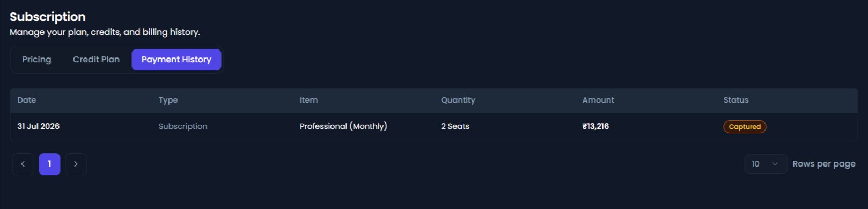868x209 pixels.
Task: Click the 2 Seats quantity cell
Action: (x=455, y=126)
